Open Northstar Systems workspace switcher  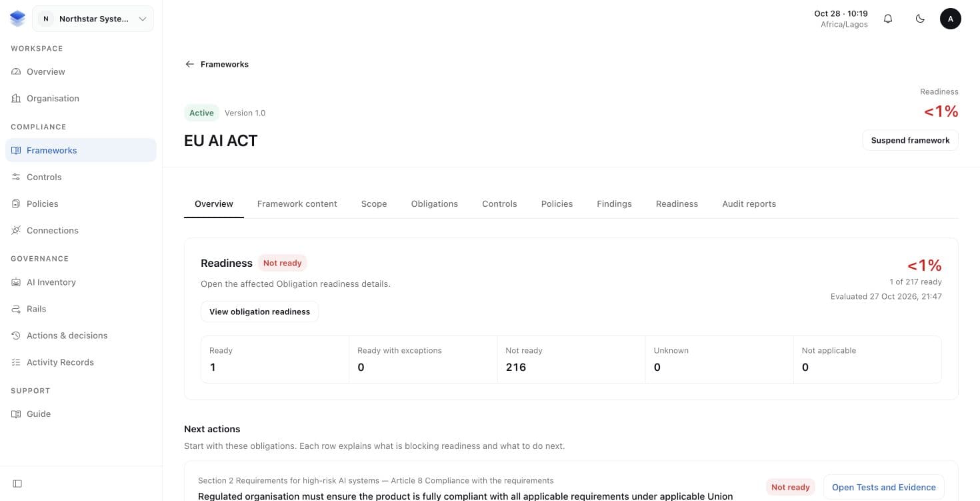click(x=93, y=19)
